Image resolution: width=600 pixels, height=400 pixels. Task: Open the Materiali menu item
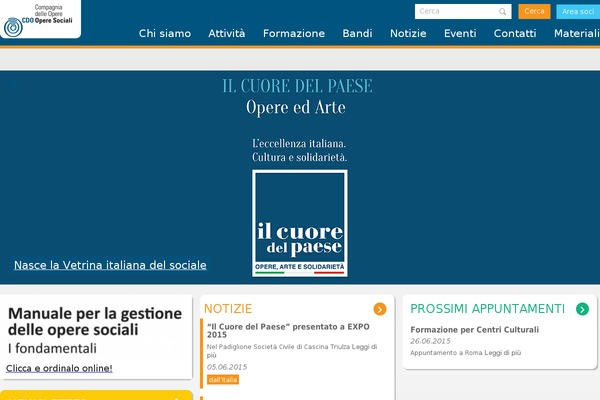(x=577, y=33)
